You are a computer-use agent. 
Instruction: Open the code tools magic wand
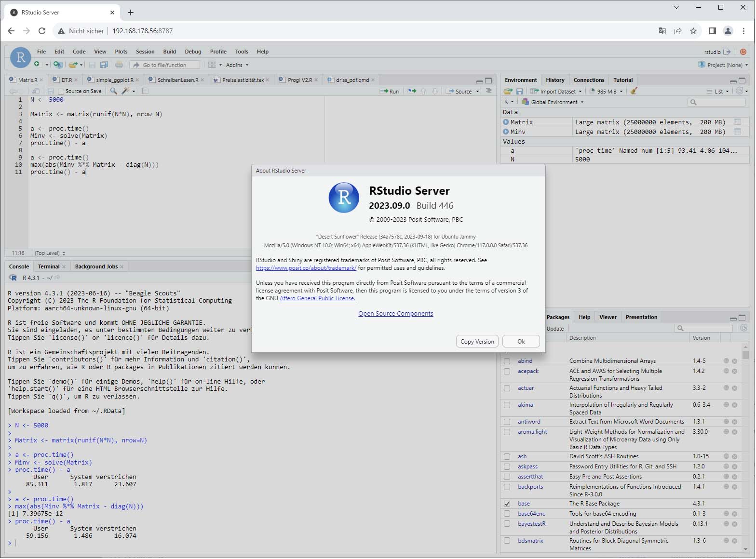coord(126,91)
